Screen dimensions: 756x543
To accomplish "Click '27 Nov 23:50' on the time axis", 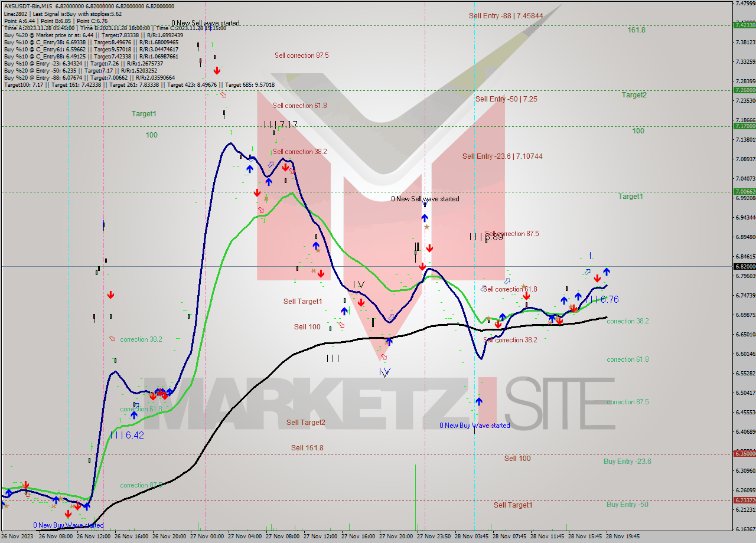I will click(433, 537).
